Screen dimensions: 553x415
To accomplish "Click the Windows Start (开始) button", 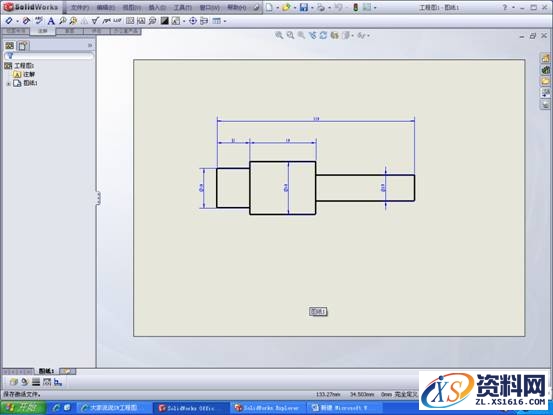I will click(x=23, y=408).
